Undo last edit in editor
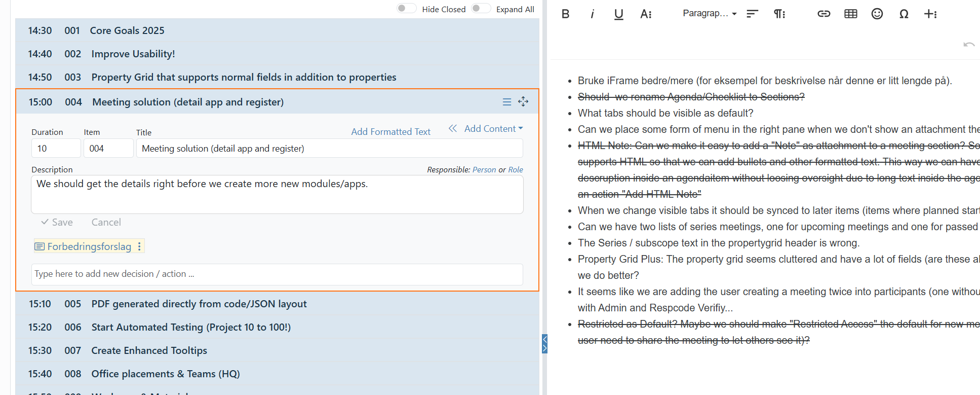 969,45
